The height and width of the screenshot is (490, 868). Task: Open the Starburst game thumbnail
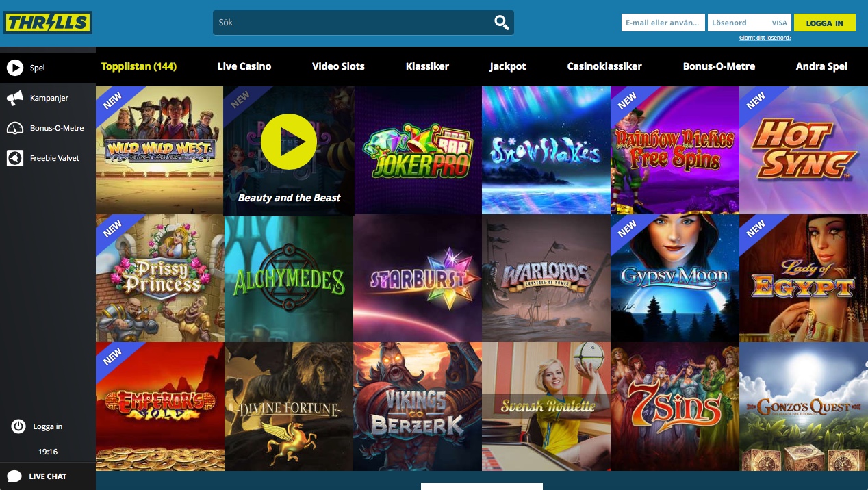click(x=417, y=278)
